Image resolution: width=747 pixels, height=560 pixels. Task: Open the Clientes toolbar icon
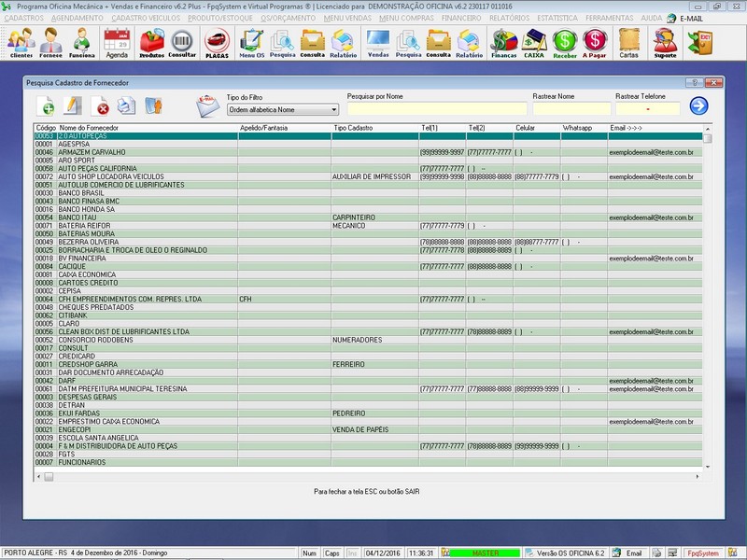tap(21, 43)
